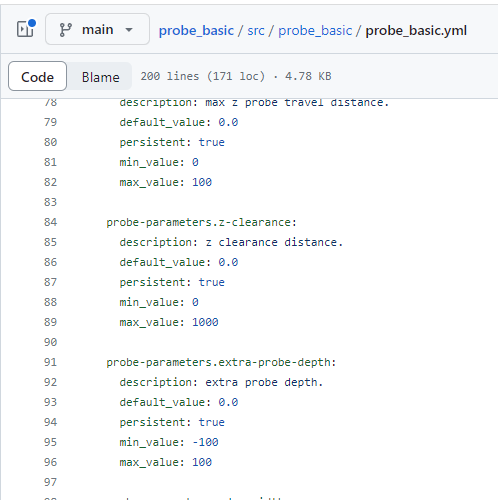The width and height of the screenshot is (498, 500).
Task: Go to the src folder breadcrumb
Action: point(256,30)
